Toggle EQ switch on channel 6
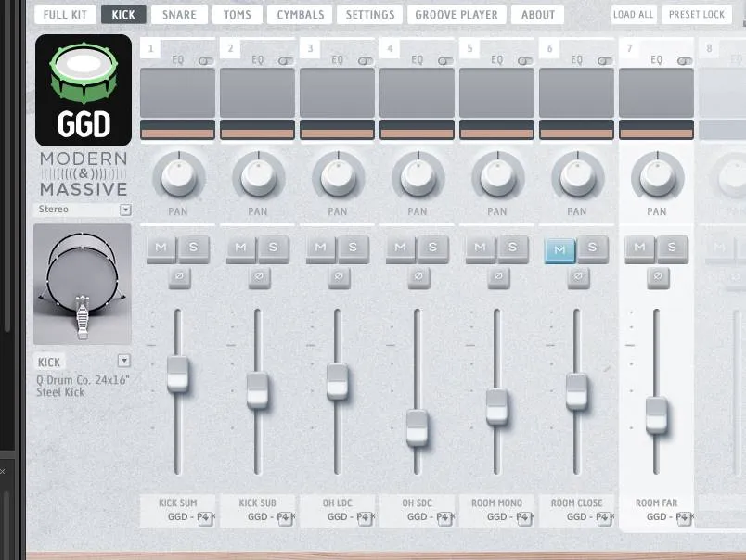 click(605, 61)
